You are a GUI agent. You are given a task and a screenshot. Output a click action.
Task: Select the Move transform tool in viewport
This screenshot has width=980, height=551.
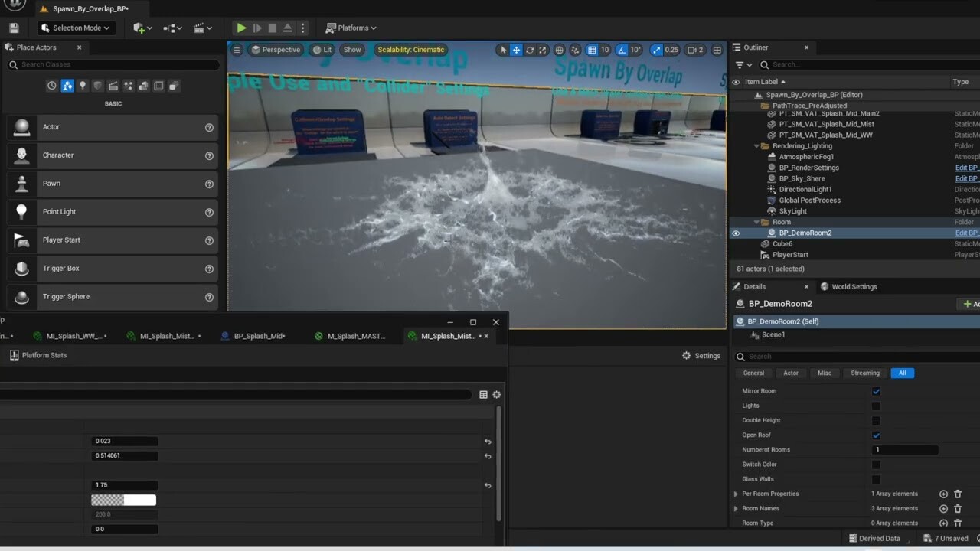point(517,49)
